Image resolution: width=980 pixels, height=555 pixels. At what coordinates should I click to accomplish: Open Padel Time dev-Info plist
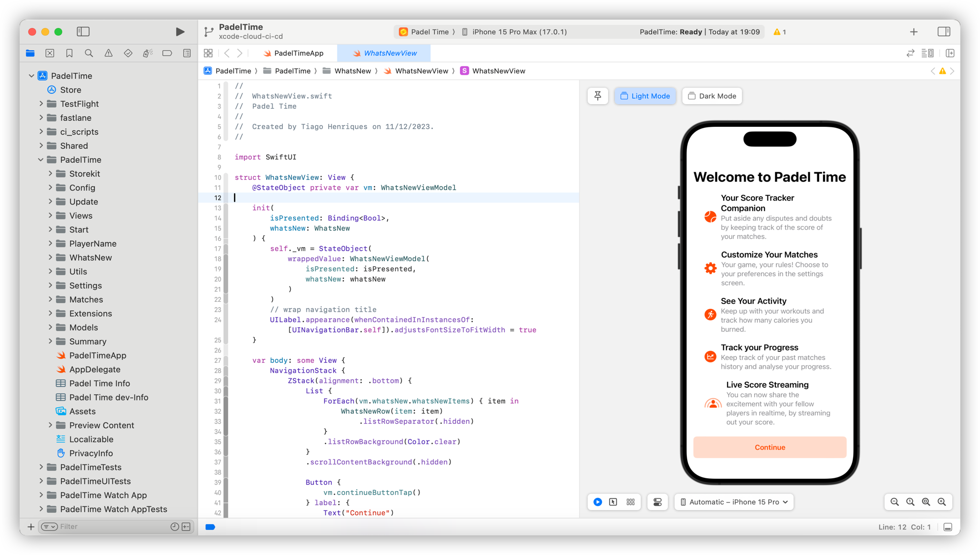(108, 397)
